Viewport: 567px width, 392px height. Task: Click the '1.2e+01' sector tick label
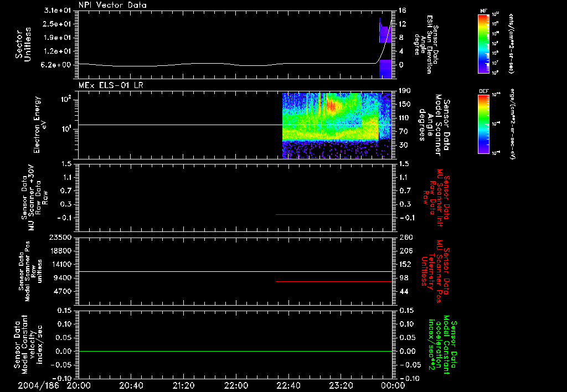pyautogui.click(x=58, y=51)
